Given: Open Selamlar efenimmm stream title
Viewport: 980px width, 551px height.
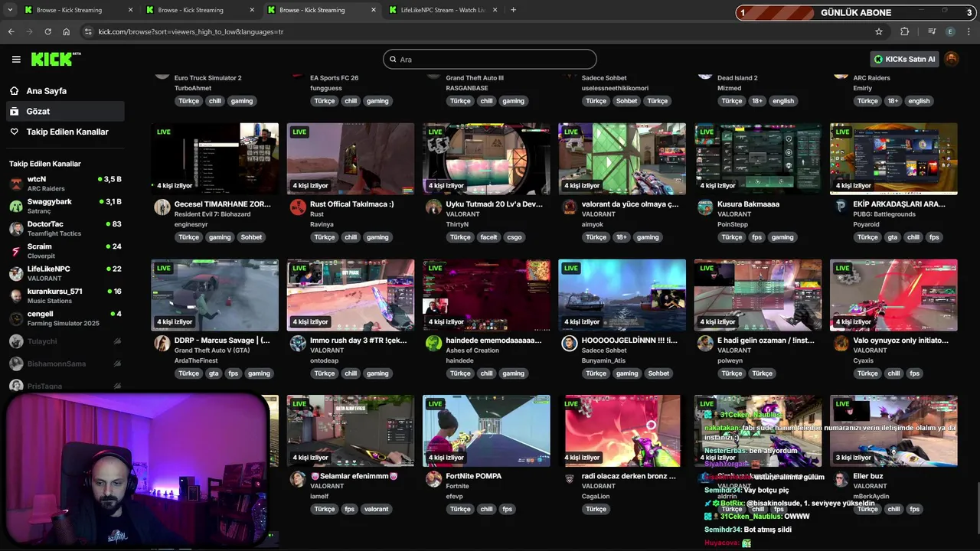Looking at the screenshot, I should 354,476.
